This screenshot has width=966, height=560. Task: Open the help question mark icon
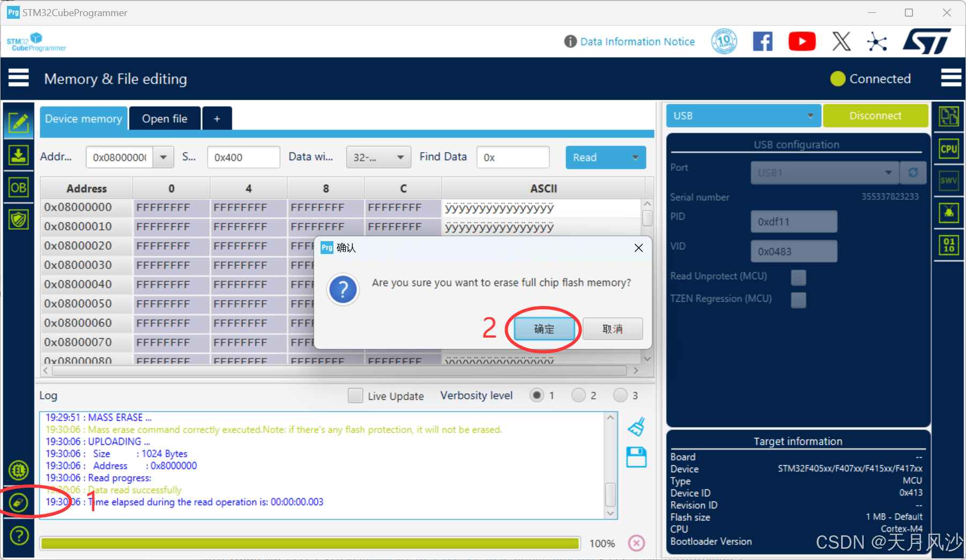(x=19, y=535)
